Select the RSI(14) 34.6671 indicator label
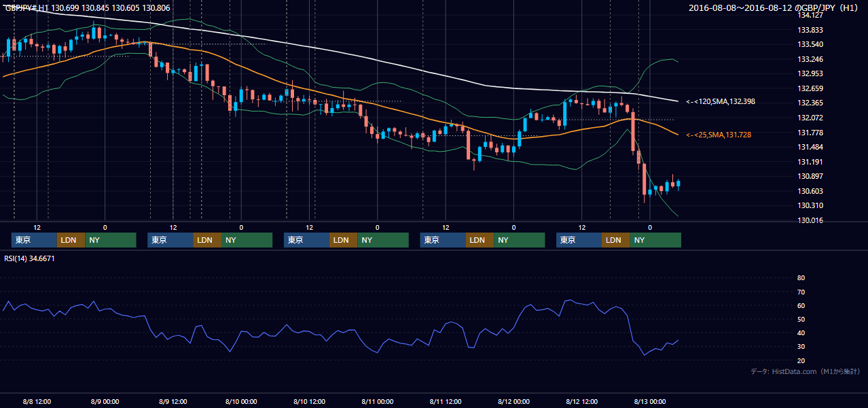 point(30,258)
